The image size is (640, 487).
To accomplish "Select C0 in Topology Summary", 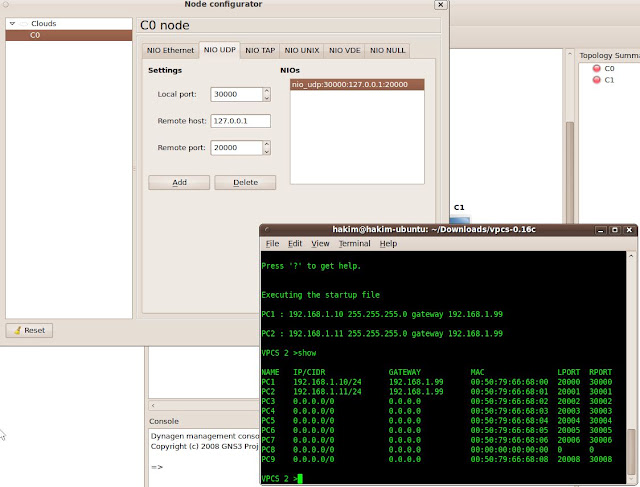I will [609, 69].
